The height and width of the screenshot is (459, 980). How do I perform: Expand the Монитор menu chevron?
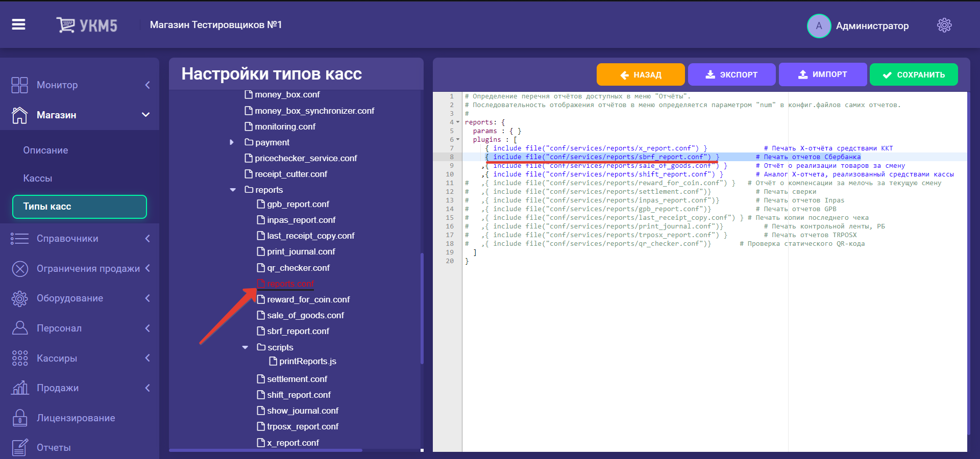point(148,85)
